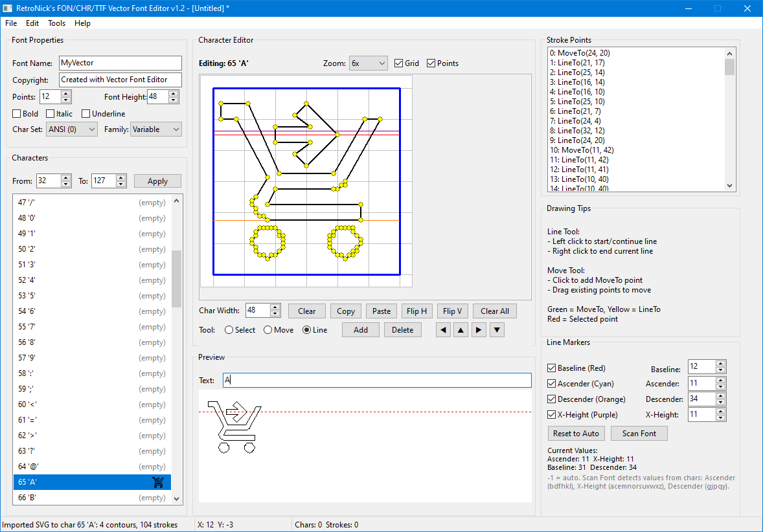The height and width of the screenshot is (532, 763).
Task: Click the down arrow nudge button
Action: (x=497, y=330)
